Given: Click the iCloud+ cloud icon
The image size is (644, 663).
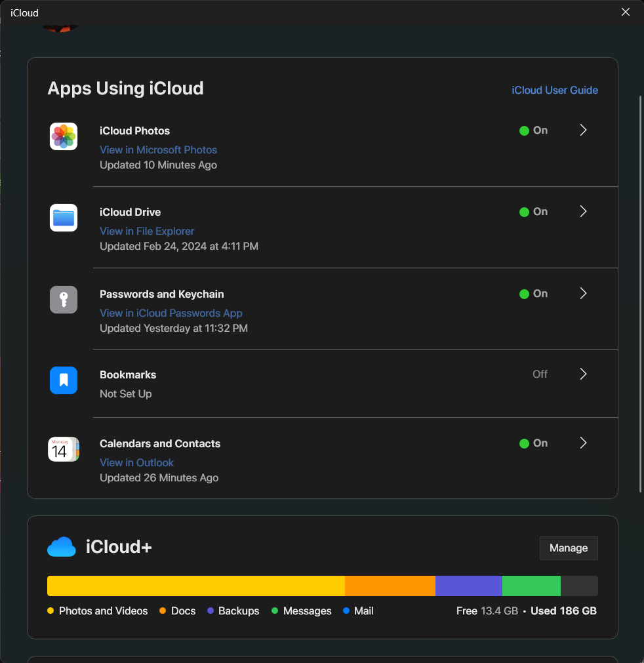Looking at the screenshot, I should (61, 547).
